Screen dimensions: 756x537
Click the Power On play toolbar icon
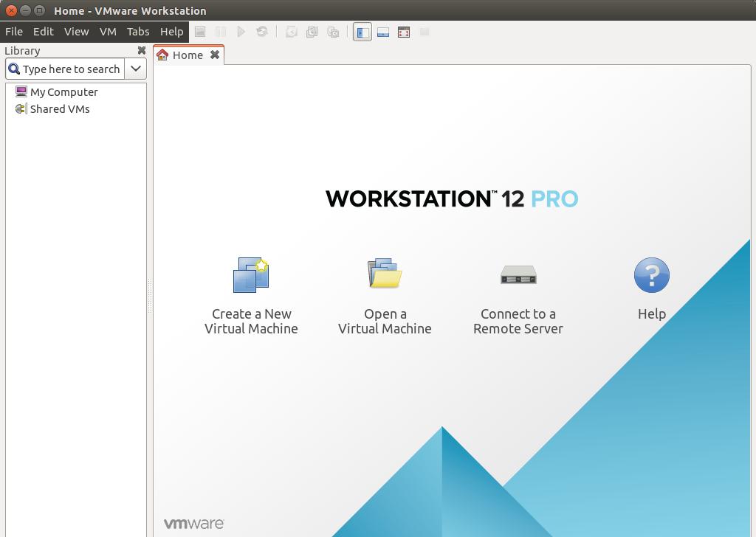tap(241, 32)
